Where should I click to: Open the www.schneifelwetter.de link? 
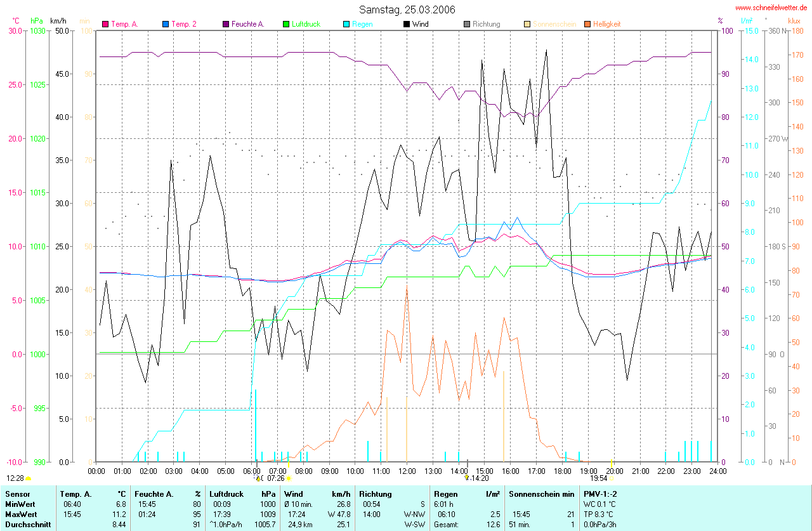coord(771,8)
